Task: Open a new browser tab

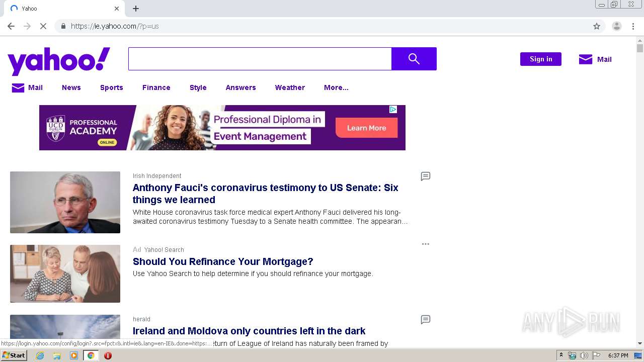Action: tap(136, 9)
